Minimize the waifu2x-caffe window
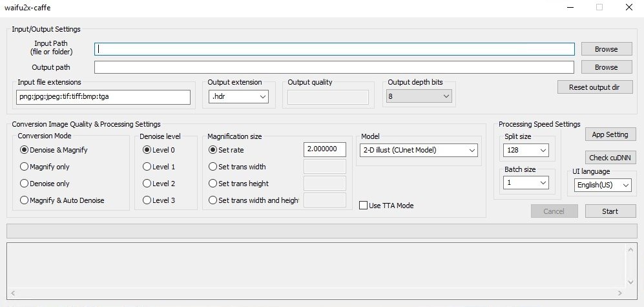 click(570, 7)
